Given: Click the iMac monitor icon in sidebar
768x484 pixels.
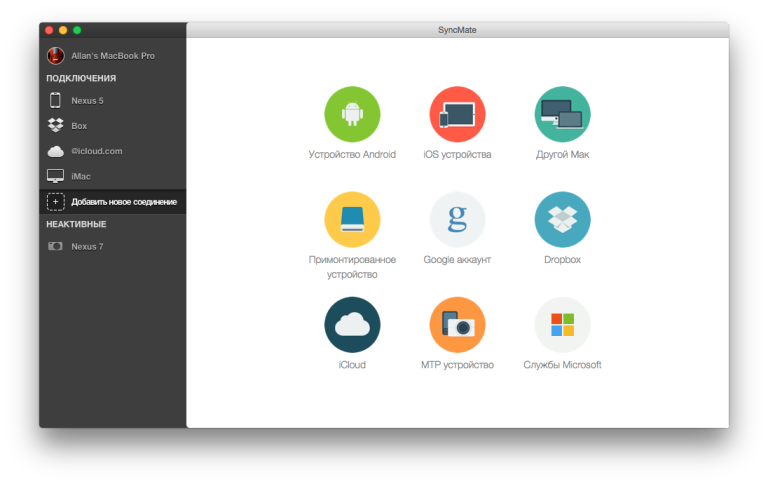Looking at the screenshot, I should tap(55, 176).
